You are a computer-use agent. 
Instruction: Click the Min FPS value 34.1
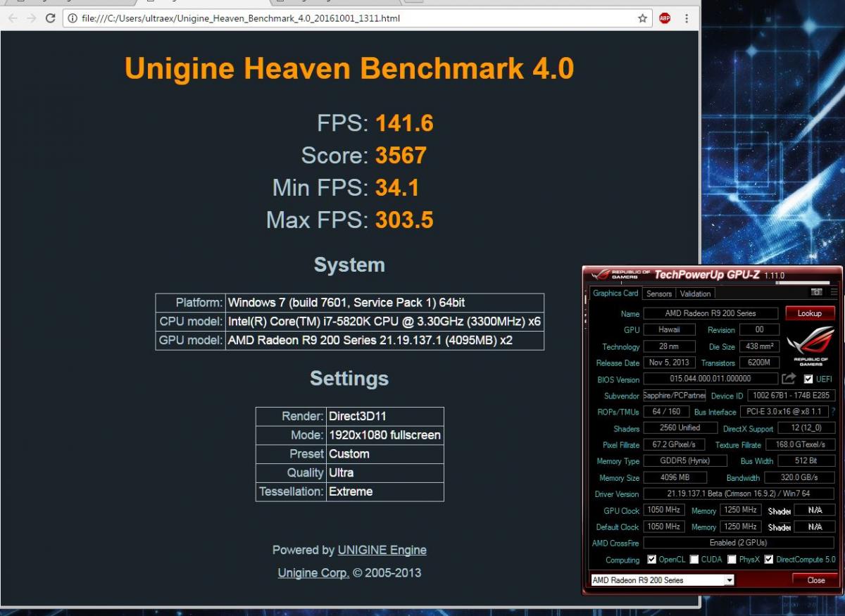[399, 188]
